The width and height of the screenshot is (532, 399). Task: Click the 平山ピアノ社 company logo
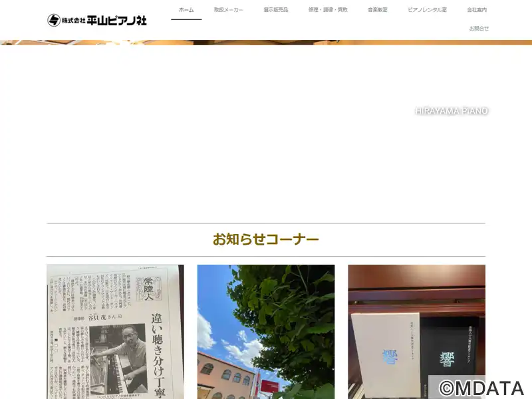pyautogui.click(x=97, y=21)
